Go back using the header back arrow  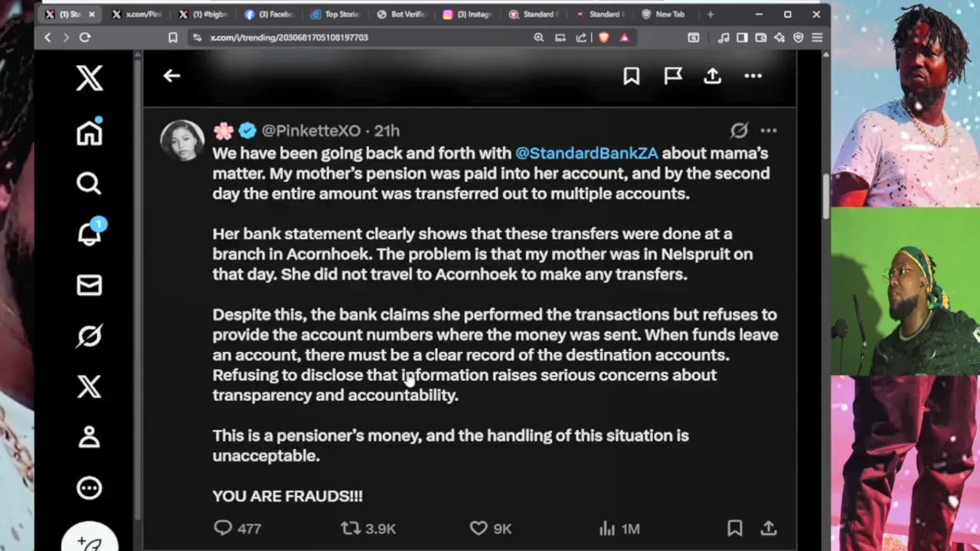[x=171, y=76]
